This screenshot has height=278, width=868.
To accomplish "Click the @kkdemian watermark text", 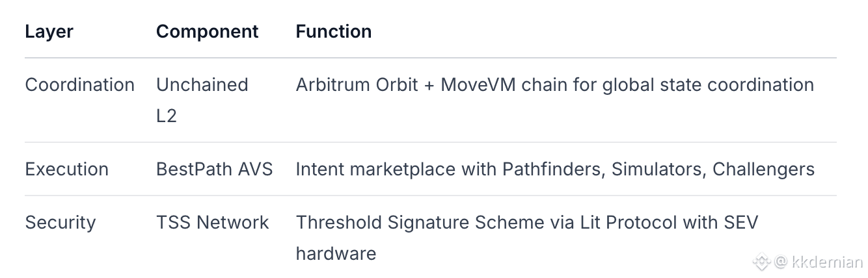I will tap(819, 262).
